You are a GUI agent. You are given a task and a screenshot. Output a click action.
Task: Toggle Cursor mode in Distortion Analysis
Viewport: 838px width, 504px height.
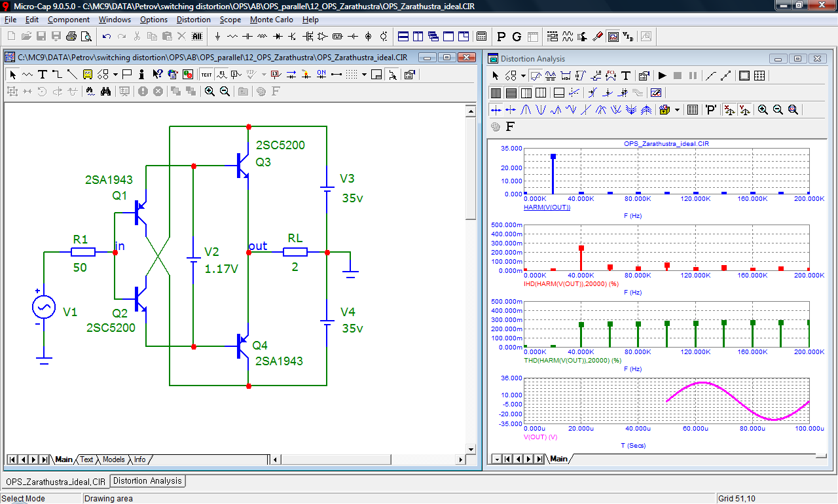(550, 76)
